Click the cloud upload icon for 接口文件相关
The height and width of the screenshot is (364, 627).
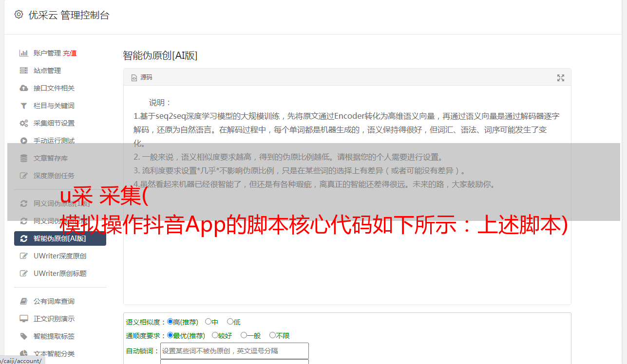(x=23, y=88)
